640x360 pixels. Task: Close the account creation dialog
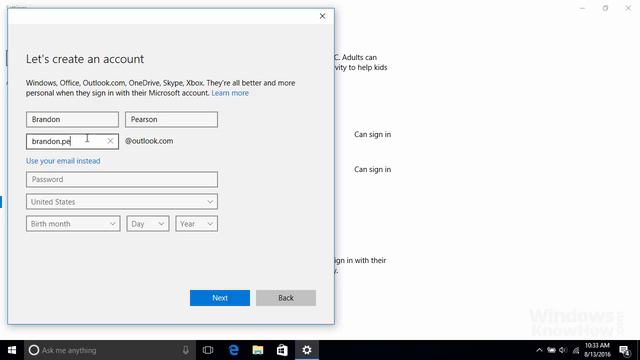coord(322,16)
